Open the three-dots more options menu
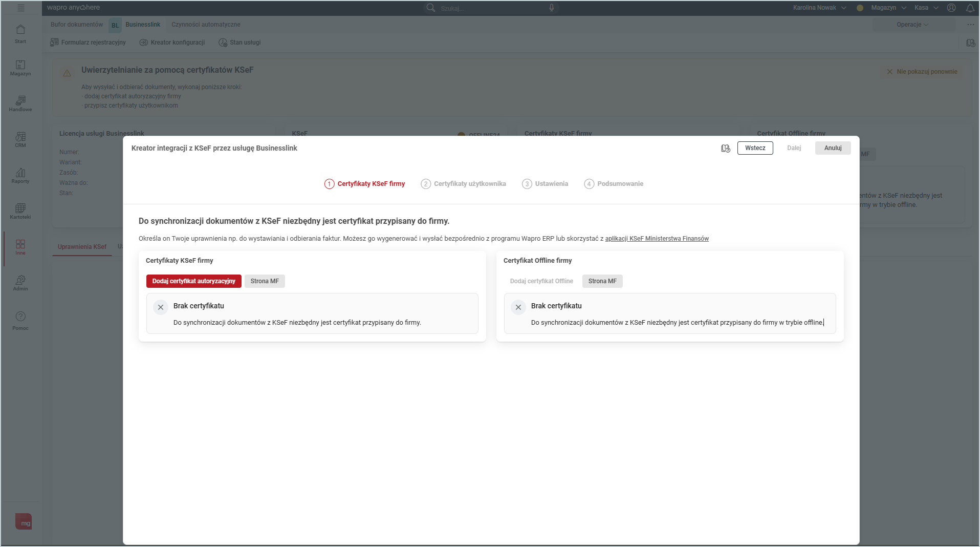 (x=971, y=25)
